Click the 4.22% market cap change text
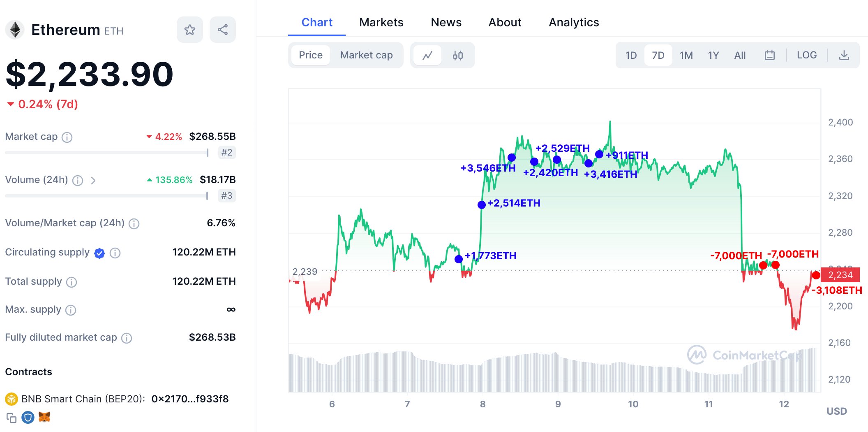 pyautogui.click(x=169, y=137)
